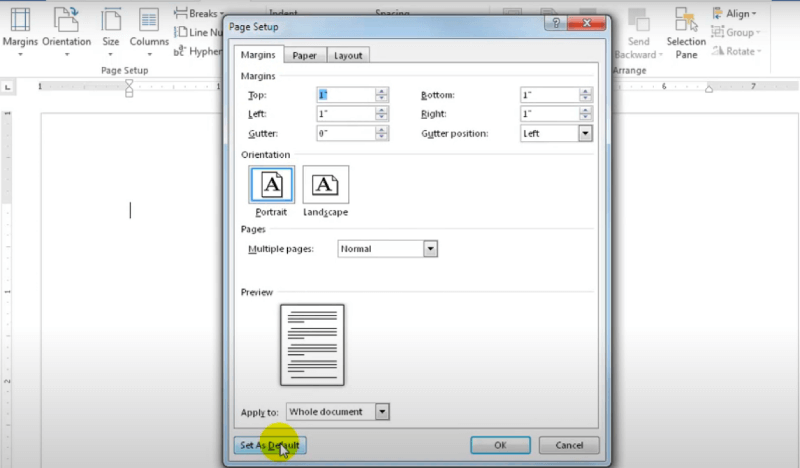
Task: Click the Top margin input field
Action: [345, 95]
